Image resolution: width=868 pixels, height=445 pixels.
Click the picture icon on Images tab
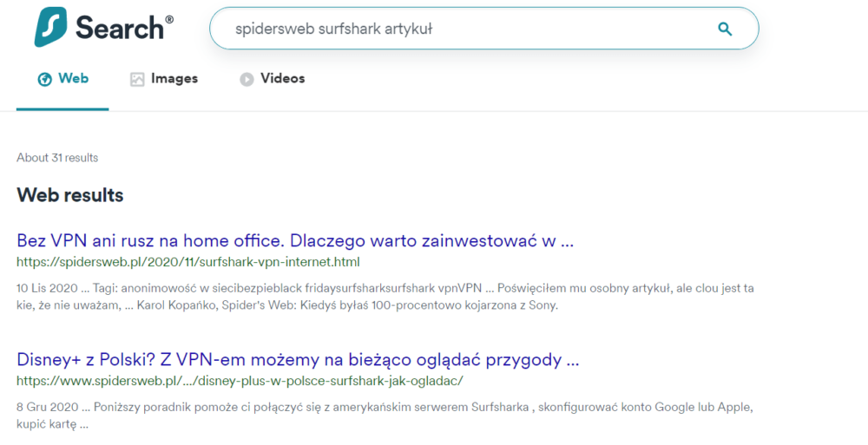pyautogui.click(x=137, y=80)
